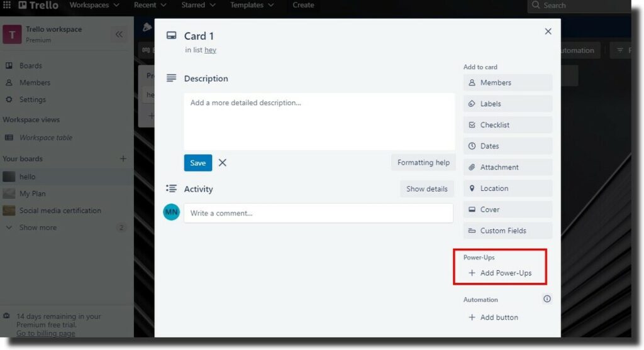
Task: Open the apps grid switcher icon
Action: click(7, 5)
